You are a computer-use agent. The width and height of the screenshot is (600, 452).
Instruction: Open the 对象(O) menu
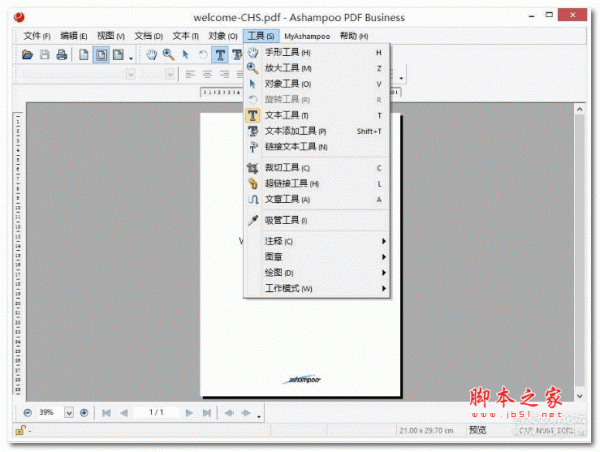point(223,36)
